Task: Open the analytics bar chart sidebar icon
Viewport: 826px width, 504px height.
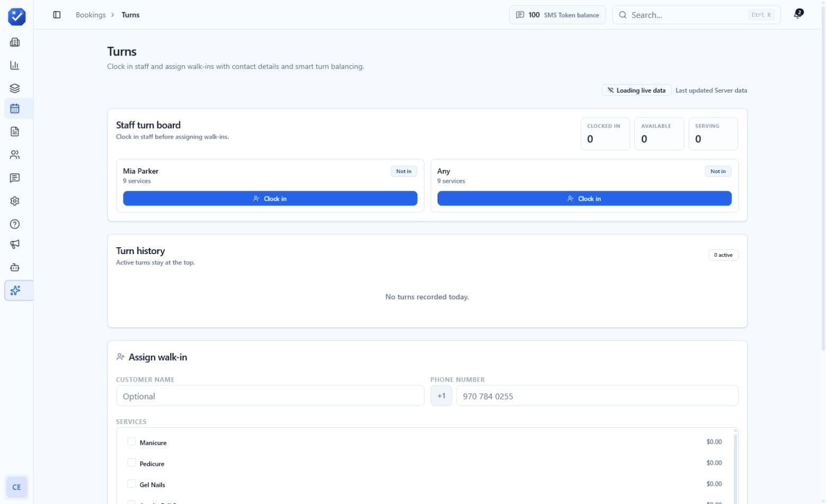Action: (x=15, y=65)
